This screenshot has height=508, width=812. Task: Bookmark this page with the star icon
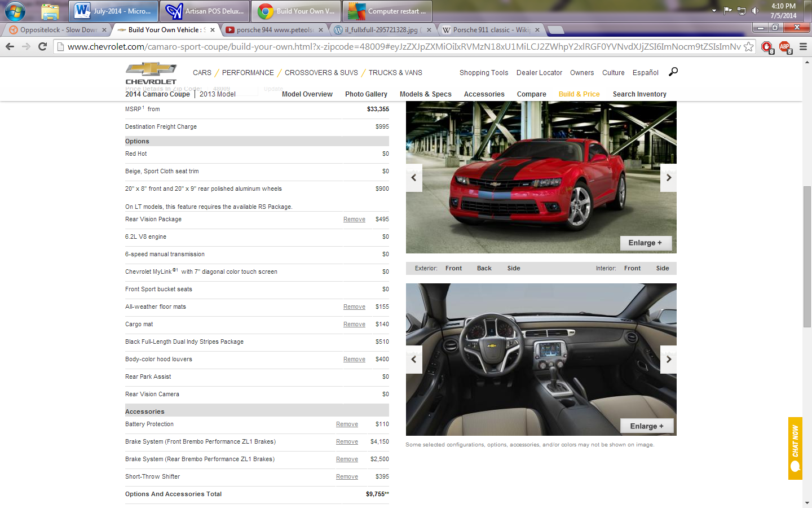(x=748, y=46)
